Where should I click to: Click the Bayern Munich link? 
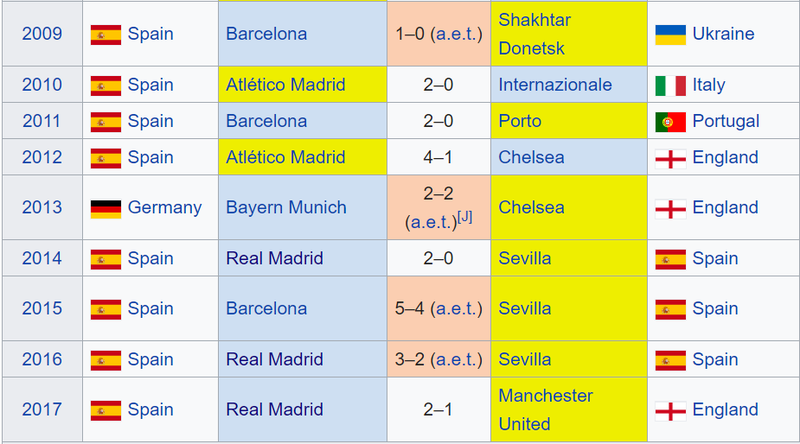[x=286, y=207]
